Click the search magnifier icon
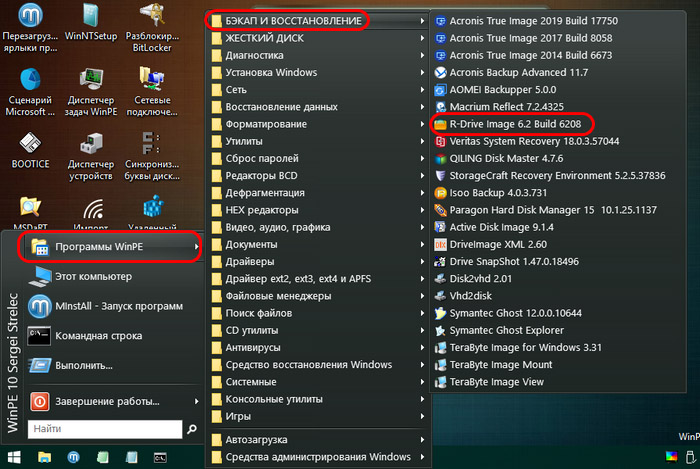700x469 pixels. tap(192, 429)
